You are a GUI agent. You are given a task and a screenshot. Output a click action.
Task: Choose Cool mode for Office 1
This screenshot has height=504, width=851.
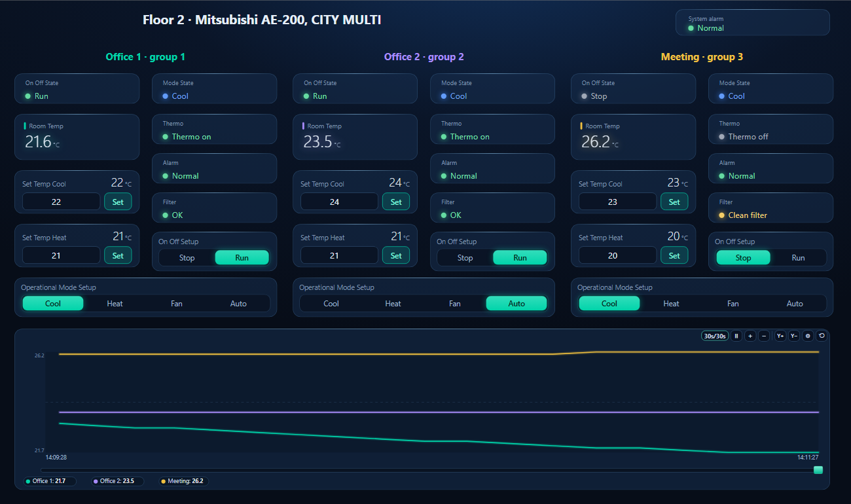[x=53, y=303]
